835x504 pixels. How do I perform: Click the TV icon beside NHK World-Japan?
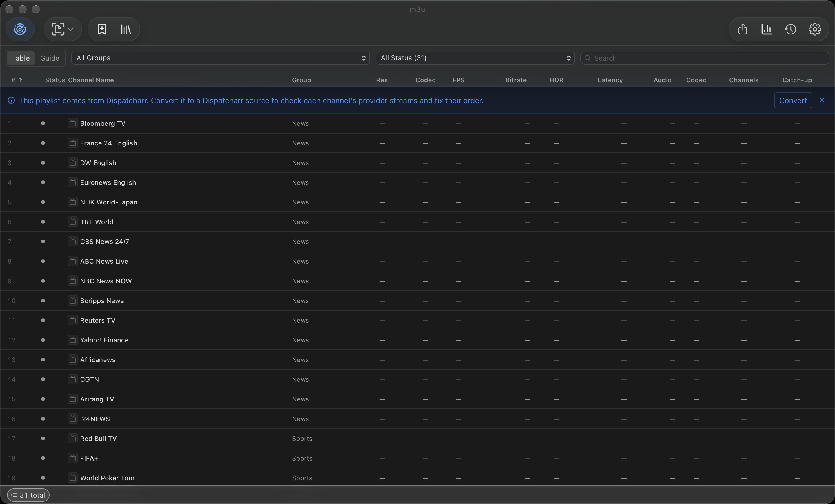pyautogui.click(x=72, y=202)
